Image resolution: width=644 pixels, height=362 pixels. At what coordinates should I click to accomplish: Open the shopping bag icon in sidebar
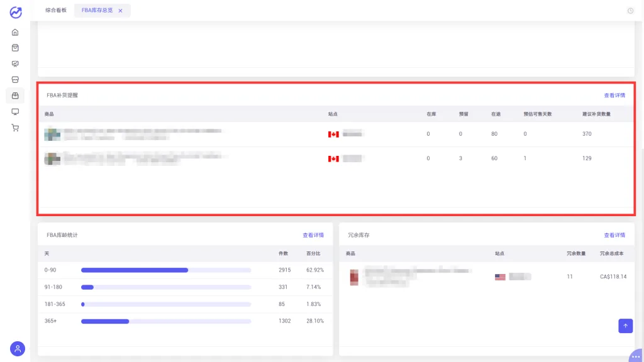coord(15,48)
